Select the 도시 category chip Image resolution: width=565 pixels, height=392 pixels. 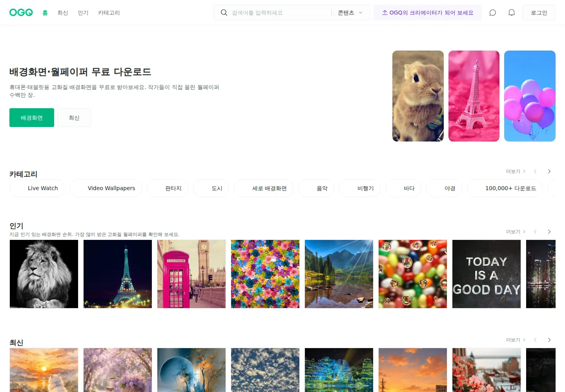coord(211,188)
